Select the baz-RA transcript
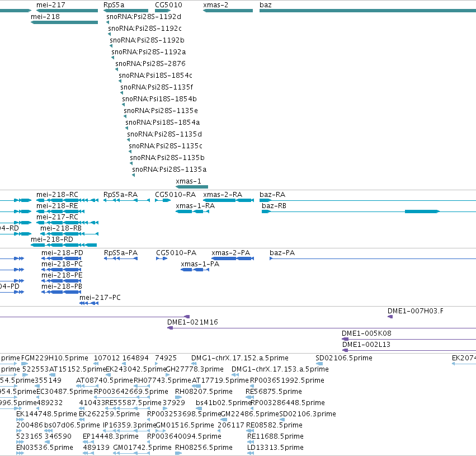 click(367, 200)
